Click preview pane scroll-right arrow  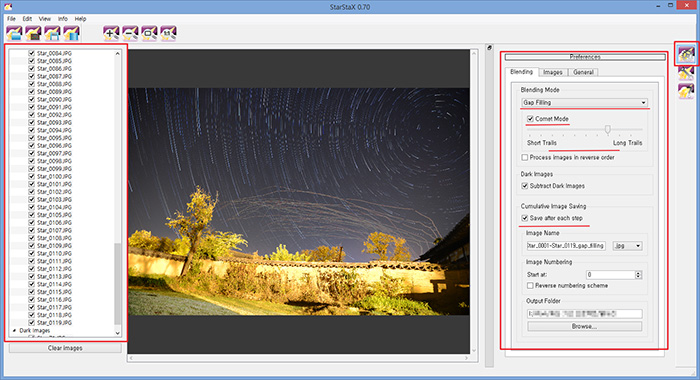[x=467, y=358]
